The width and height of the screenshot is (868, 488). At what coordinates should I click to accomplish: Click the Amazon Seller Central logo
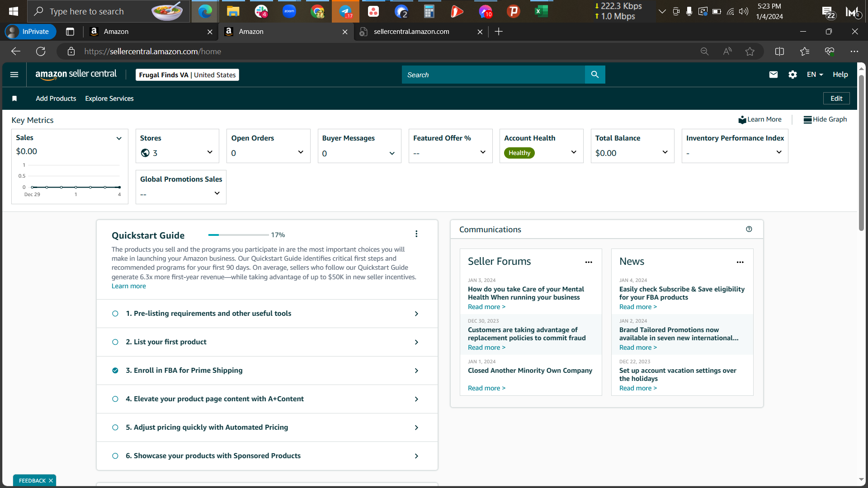click(x=76, y=75)
